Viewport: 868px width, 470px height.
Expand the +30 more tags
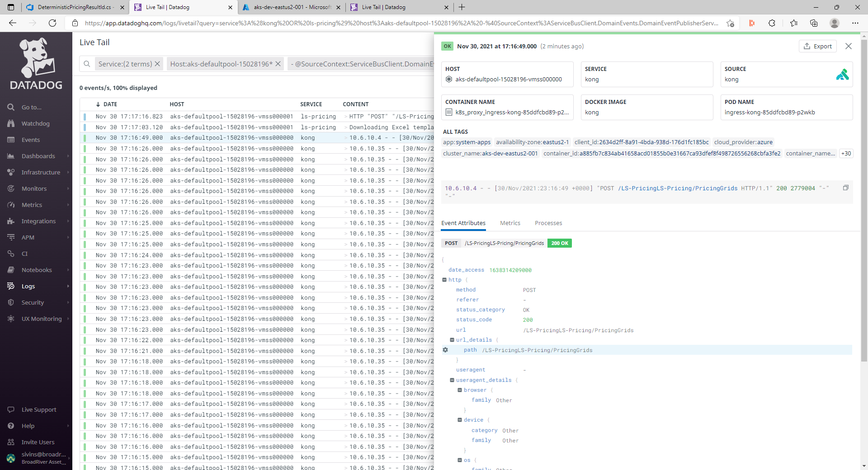click(846, 153)
